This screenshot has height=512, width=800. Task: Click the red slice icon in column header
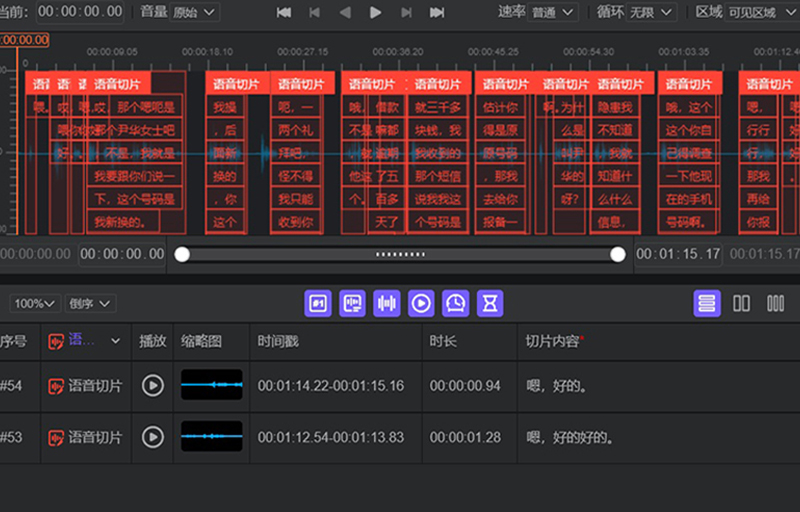56,341
